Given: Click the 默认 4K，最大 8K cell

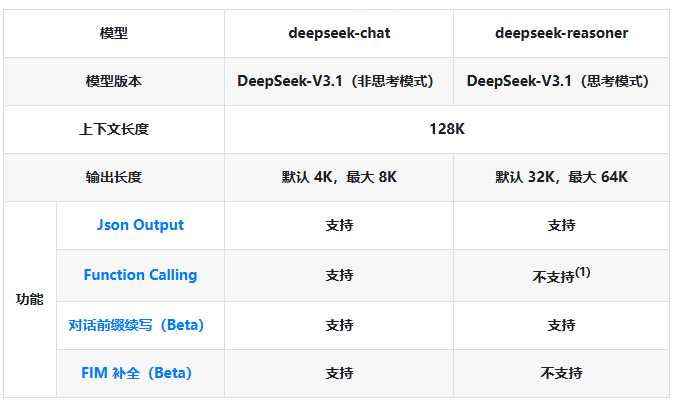Looking at the screenshot, I should [339, 177].
